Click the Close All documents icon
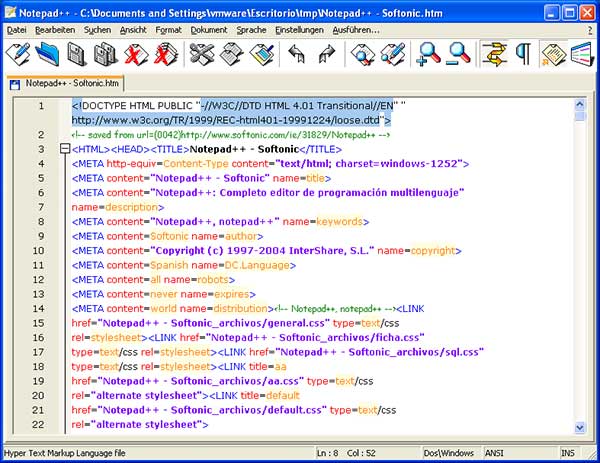Image resolution: width=600 pixels, height=463 pixels. [x=166, y=54]
